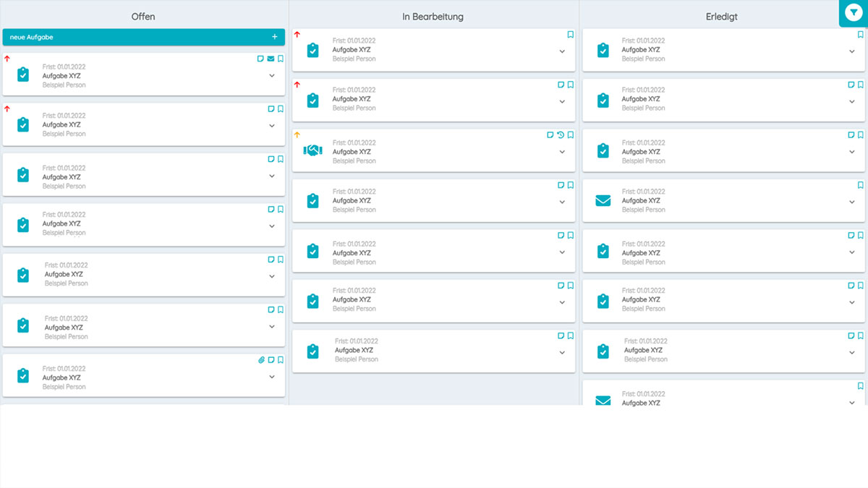Image resolution: width=868 pixels, height=488 pixels.
Task: Open the envelope icon on the first Offen task
Action: (x=271, y=59)
